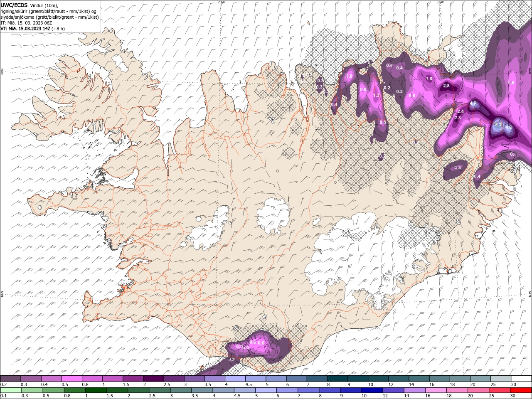
Task: Click the snow legend swatch between 0.5 and 0.8
Action: pos(72,379)
